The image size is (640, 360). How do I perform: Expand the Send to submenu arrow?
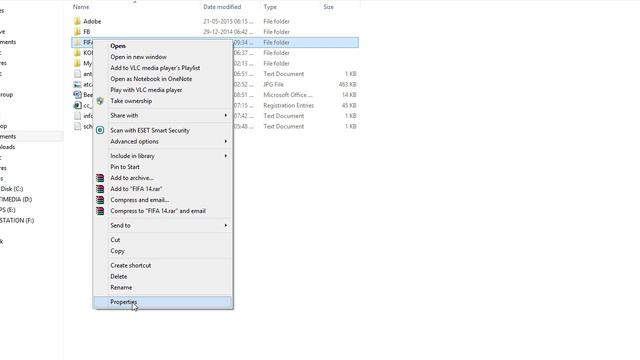[225, 226]
